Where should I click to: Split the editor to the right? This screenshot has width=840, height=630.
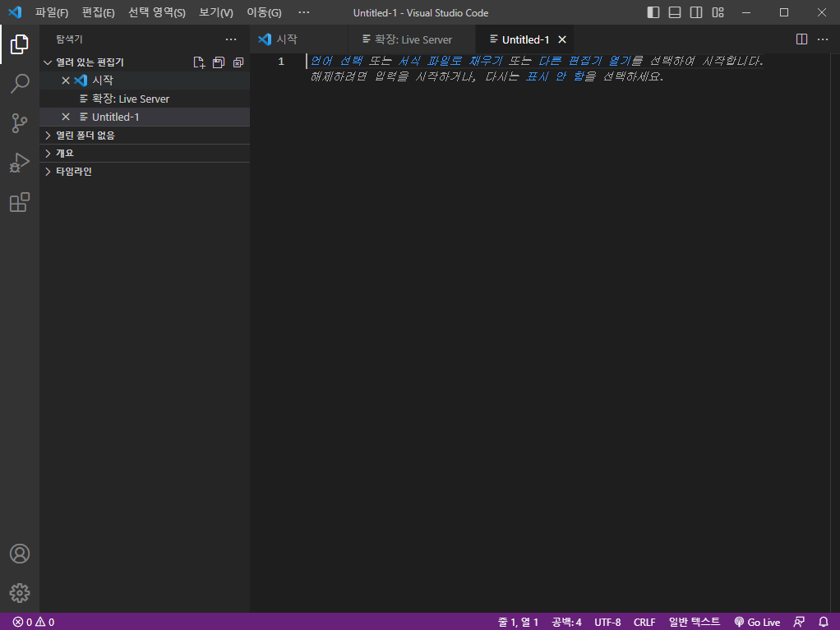click(801, 39)
